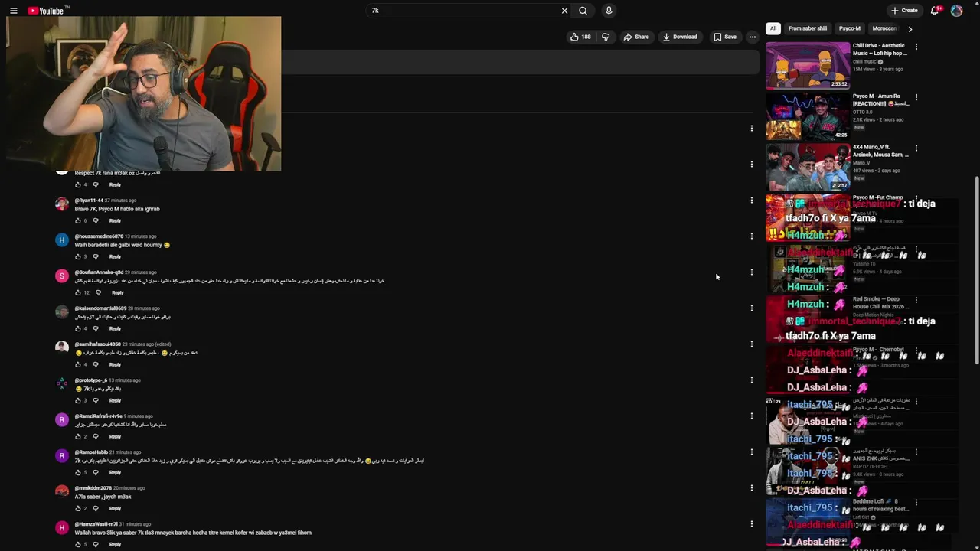Open 4X4 Mario_V video thumbnail
Viewport: 980px width, 551px height.
808,166
